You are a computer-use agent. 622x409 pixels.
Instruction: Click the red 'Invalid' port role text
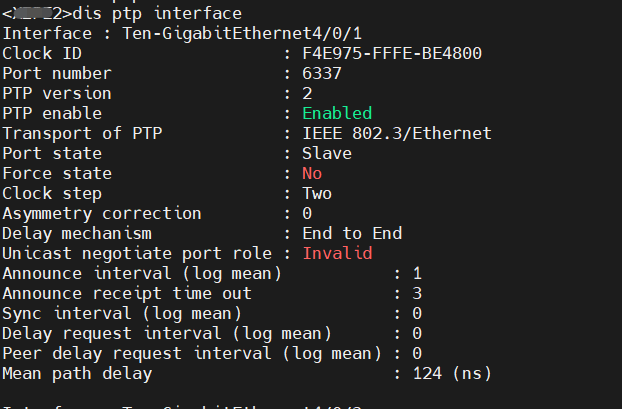click(337, 253)
